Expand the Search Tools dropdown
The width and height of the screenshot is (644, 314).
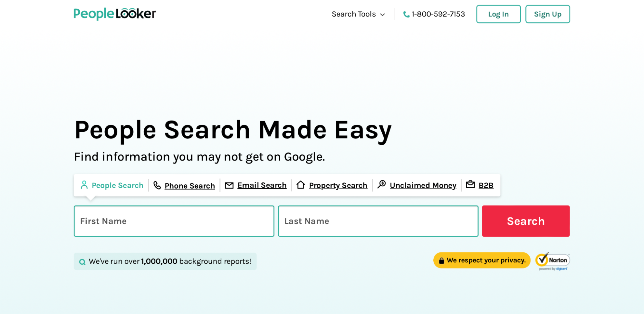click(358, 14)
